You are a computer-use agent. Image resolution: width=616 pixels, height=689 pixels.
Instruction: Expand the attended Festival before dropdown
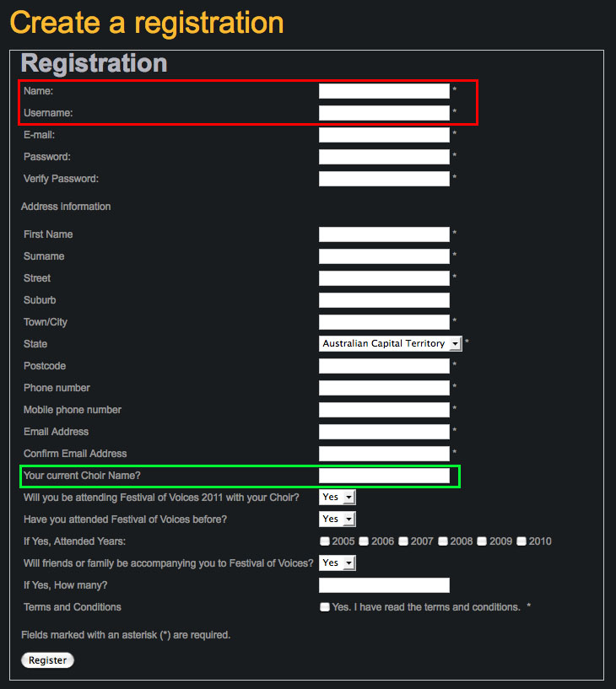[x=338, y=519]
